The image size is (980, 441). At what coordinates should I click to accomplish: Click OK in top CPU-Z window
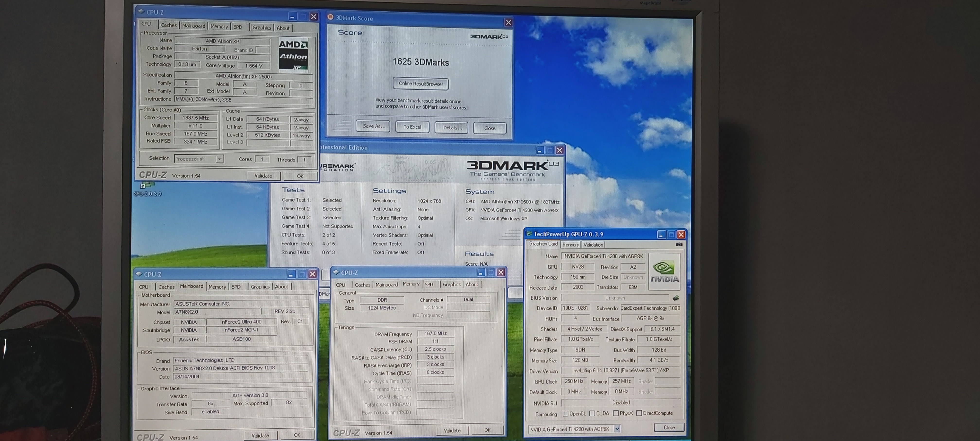(x=300, y=176)
